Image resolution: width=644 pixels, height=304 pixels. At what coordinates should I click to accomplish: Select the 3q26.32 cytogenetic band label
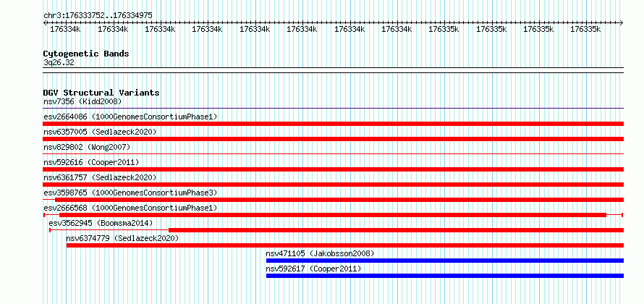pyautogui.click(x=59, y=62)
